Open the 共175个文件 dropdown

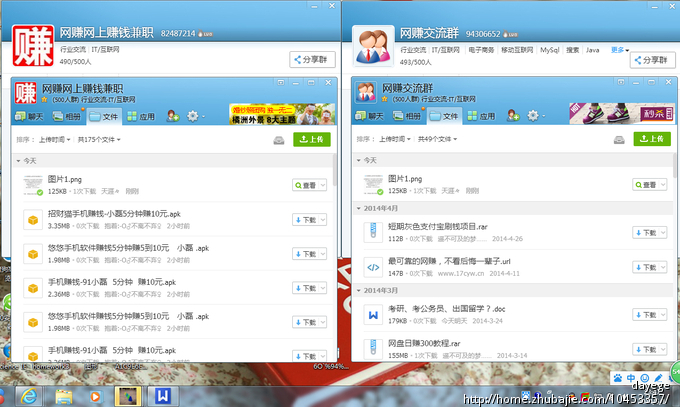(x=99, y=139)
